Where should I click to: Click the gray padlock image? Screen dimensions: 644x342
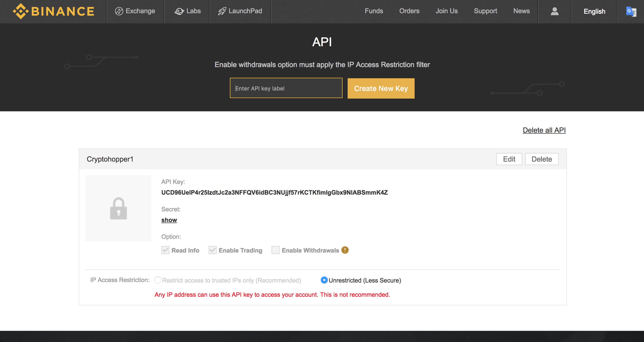pos(118,208)
